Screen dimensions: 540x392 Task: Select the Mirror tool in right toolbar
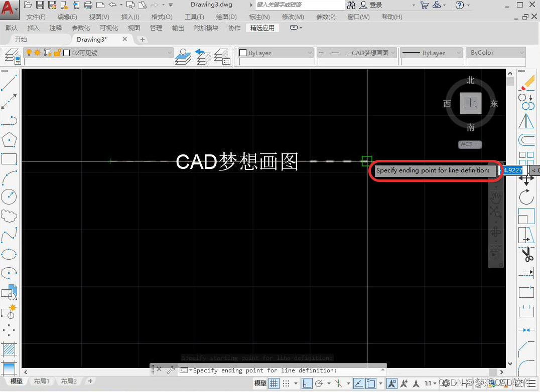pos(526,121)
